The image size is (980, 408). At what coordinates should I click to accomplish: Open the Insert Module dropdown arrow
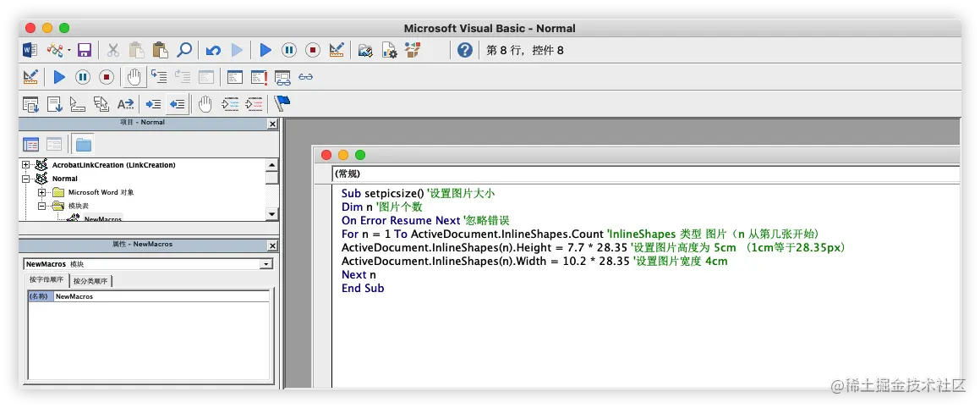click(68, 50)
